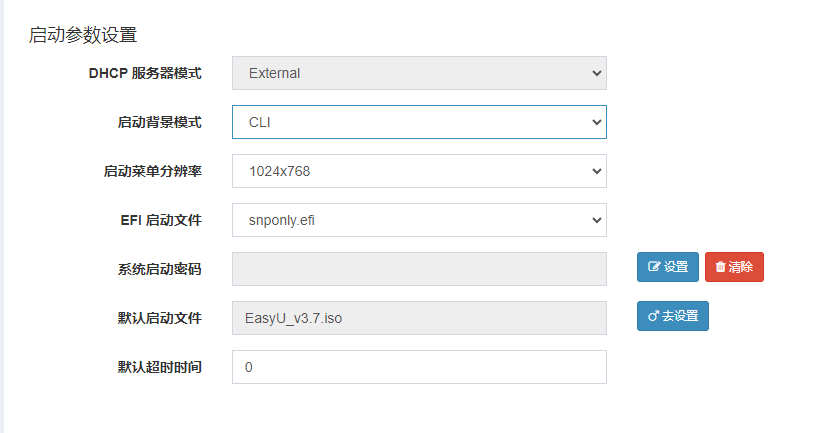Click the chevron arrow of snponly.efi dropdown

[596, 220]
